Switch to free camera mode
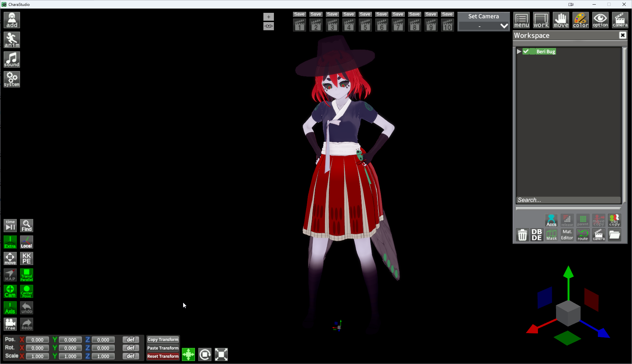This screenshot has width=632, height=364. 10,324
